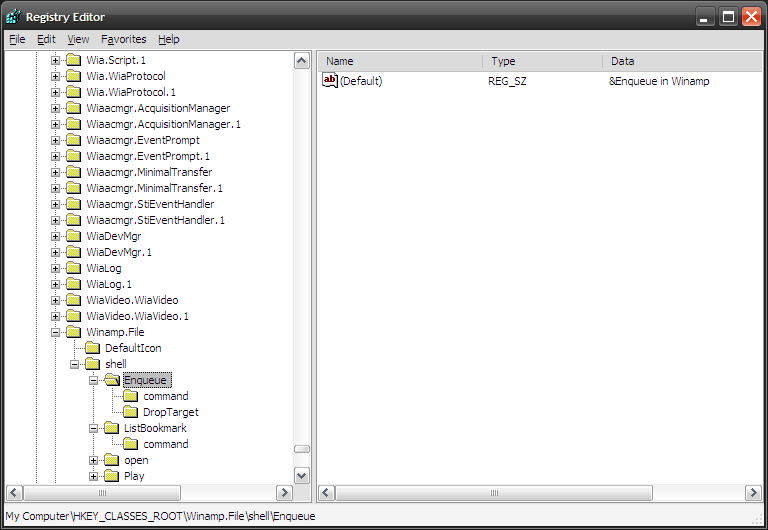Click the DropTarget folder icon
The height and width of the screenshot is (530, 768).
click(130, 412)
